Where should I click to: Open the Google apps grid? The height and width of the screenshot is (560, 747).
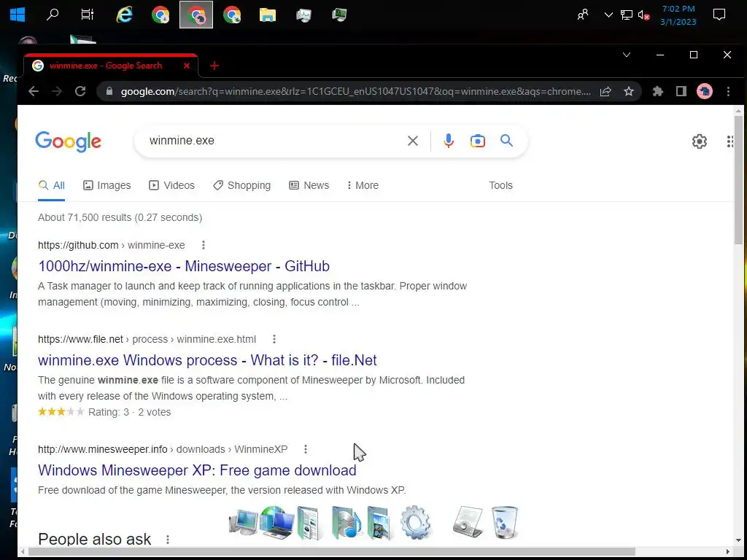coord(729,141)
